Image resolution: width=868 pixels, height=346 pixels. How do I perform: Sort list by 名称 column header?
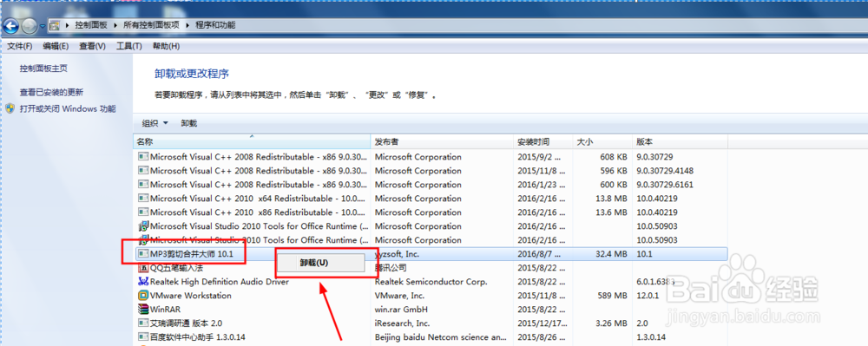click(x=252, y=142)
